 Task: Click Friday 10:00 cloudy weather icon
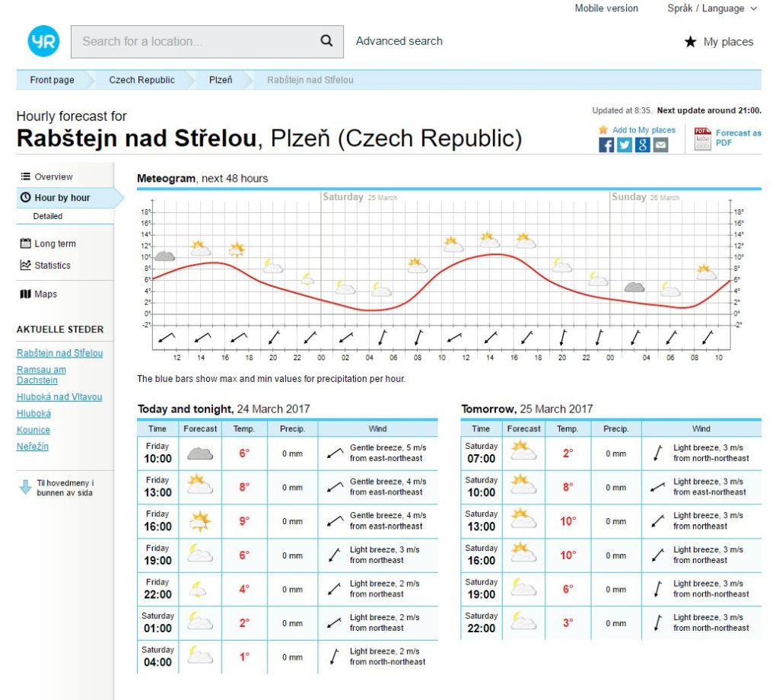coord(200,453)
